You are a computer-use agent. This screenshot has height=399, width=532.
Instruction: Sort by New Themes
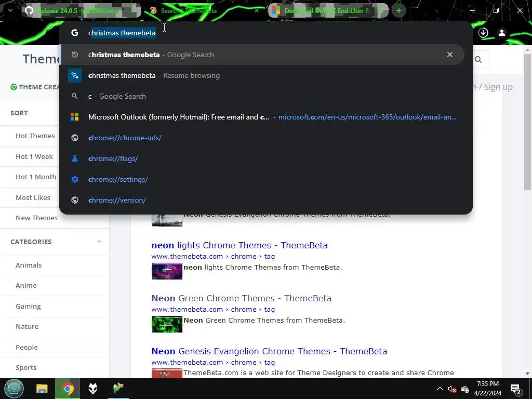37,218
